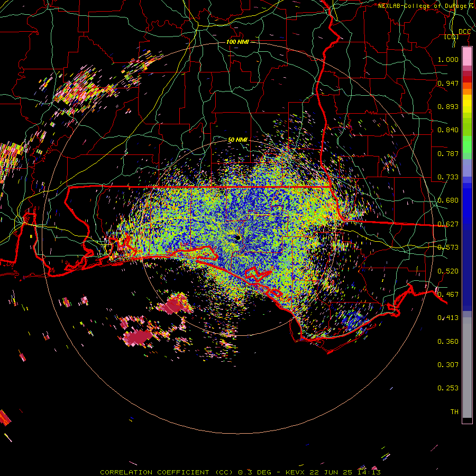
Task: Click the 100 NMI range ring label
Action: pos(237,42)
